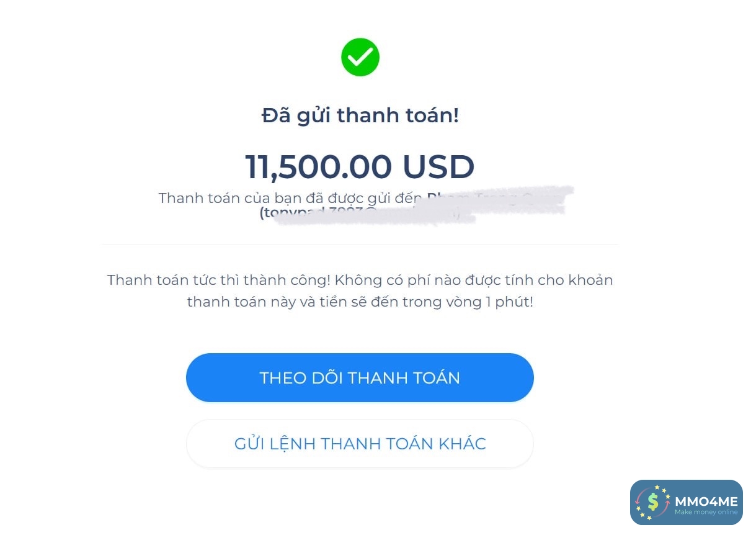This screenshot has height=535, width=756.
Task: Click the MMO4ME brand name text
Action: [706, 500]
